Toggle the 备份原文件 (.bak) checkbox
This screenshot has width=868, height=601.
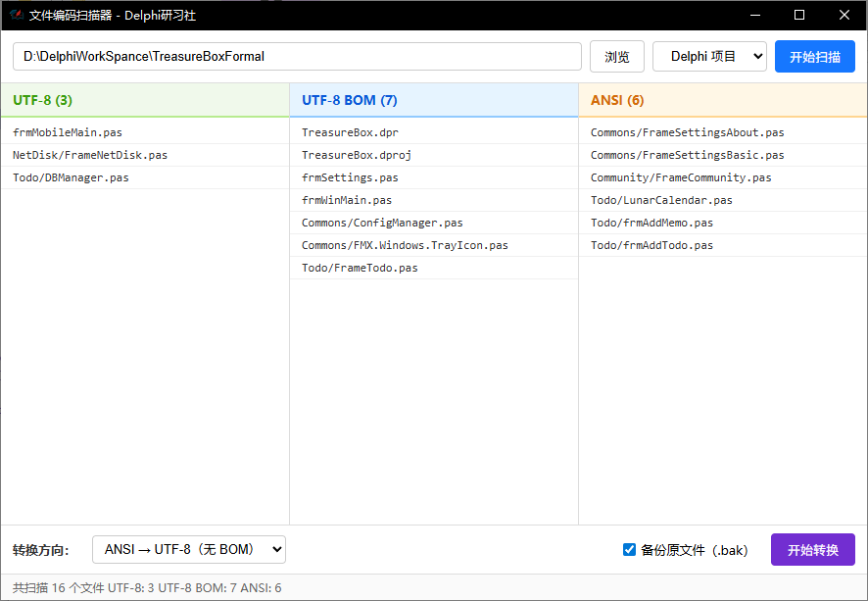(x=629, y=549)
